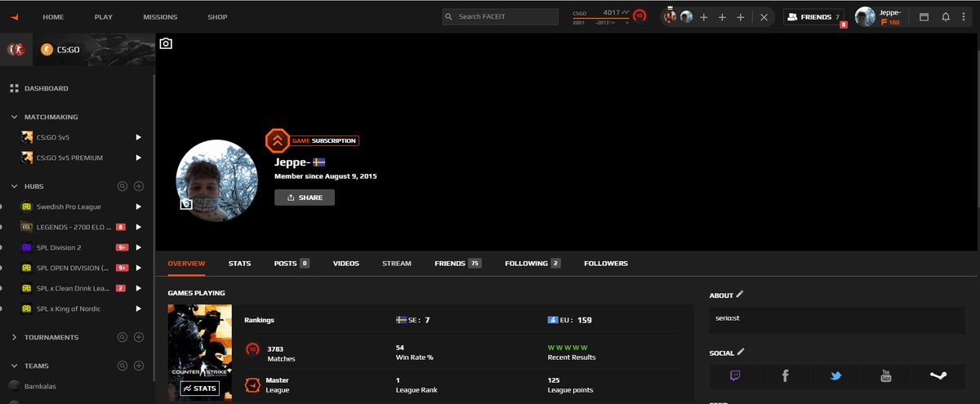Image resolution: width=980 pixels, height=404 pixels.
Task: Open the SHOP menu
Action: click(217, 16)
